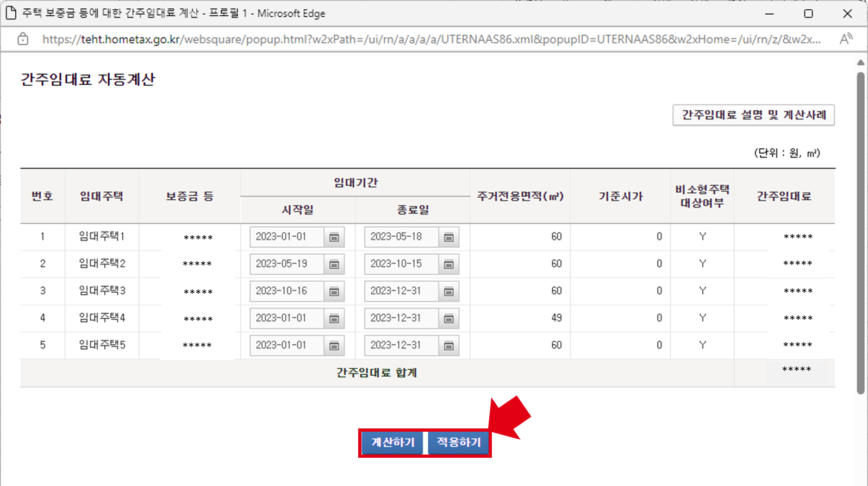
Task: Click the 보증금 등 column header
Action: [190, 197]
